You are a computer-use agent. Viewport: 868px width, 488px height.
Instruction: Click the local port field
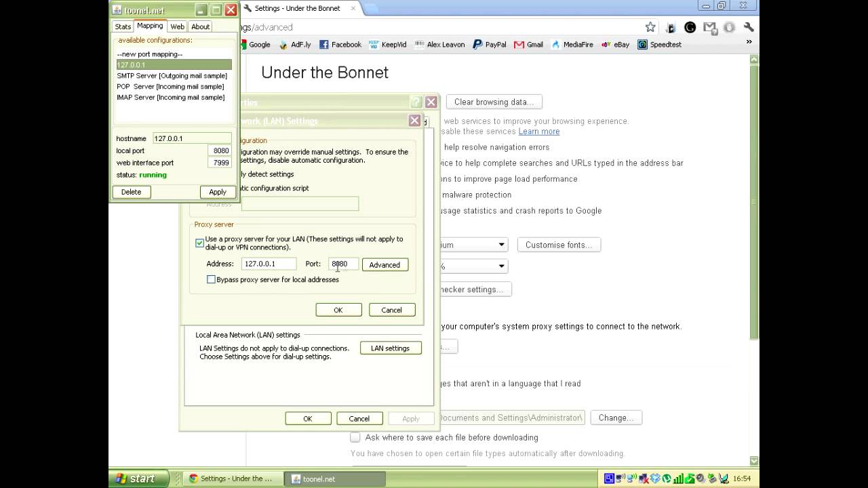(x=220, y=150)
